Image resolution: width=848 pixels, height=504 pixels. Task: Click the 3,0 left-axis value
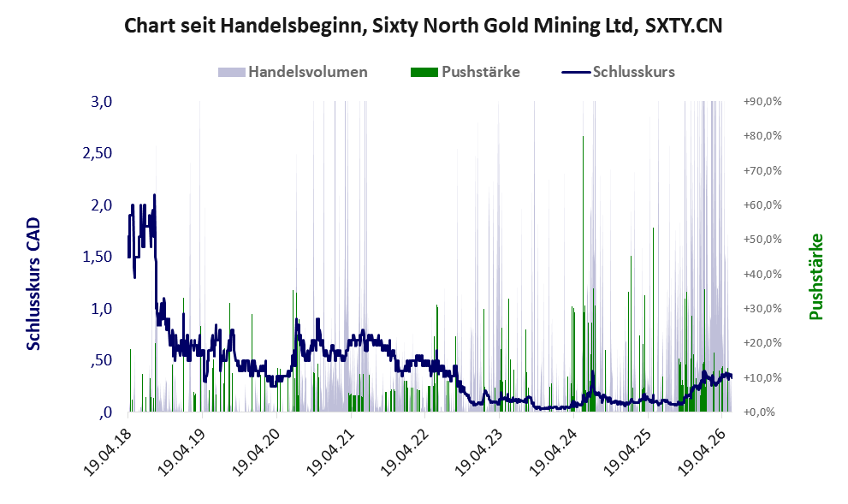coord(101,102)
